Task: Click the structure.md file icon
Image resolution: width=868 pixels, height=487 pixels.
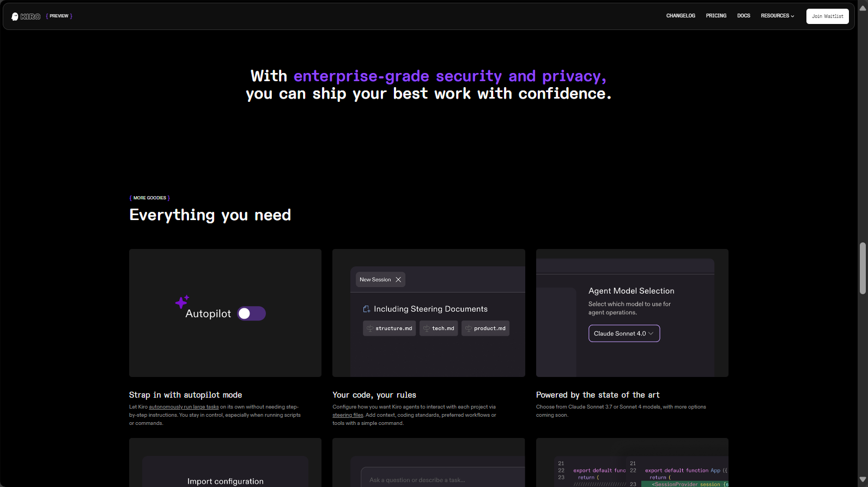Action: [x=370, y=328]
